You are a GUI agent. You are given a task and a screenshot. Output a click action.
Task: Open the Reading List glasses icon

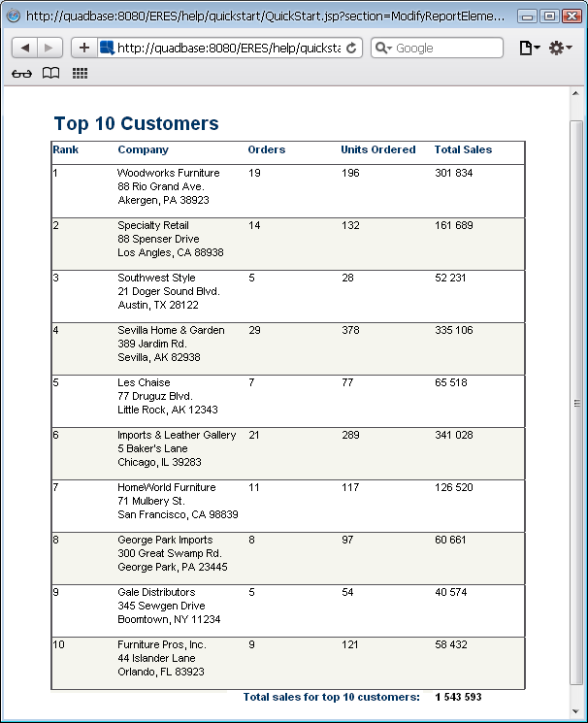(21, 74)
